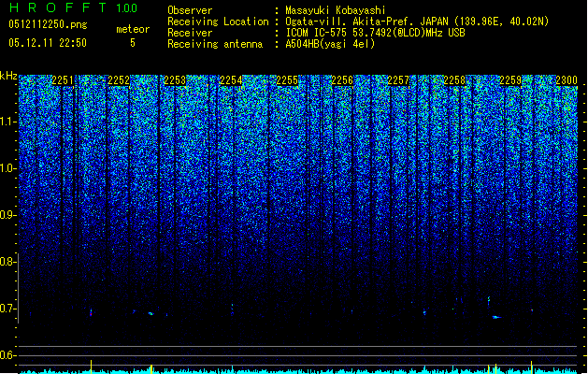Screen dimensions: 588x374
Task: Click the 2253 time marker
Action: [175, 80]
